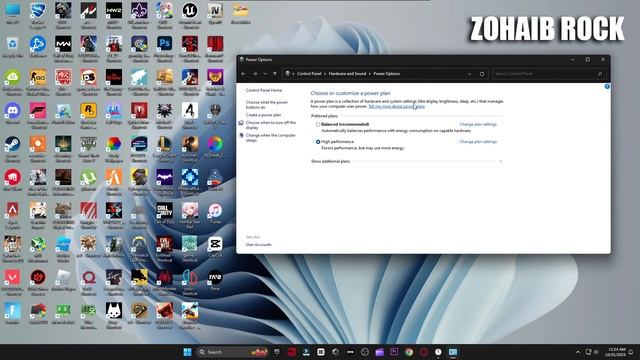The image size is (640, 360).
Task: Open Discord desktop shortcut
Action: tap(13, 113)
